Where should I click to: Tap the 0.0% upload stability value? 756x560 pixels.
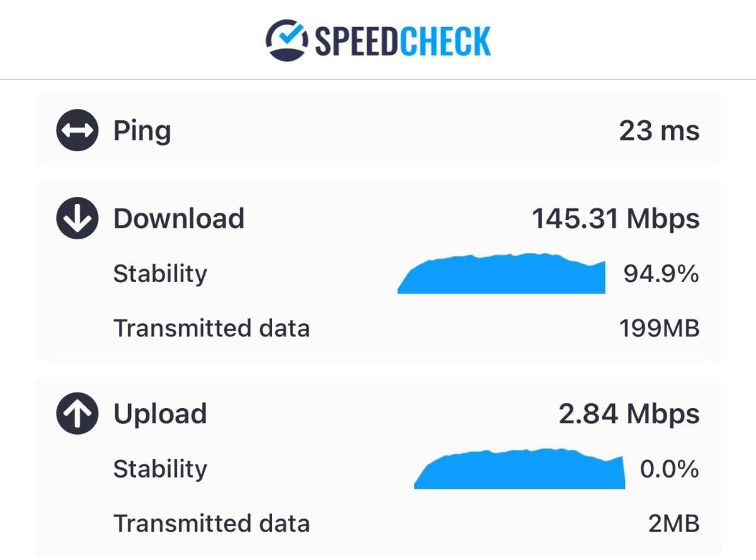tap(669, 469)
